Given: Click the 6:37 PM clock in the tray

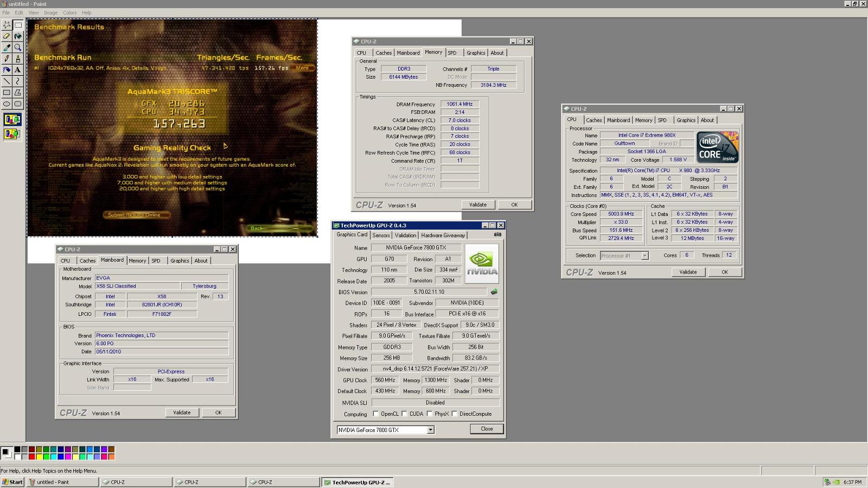Looking at the screenshot, I should point(852,482).
